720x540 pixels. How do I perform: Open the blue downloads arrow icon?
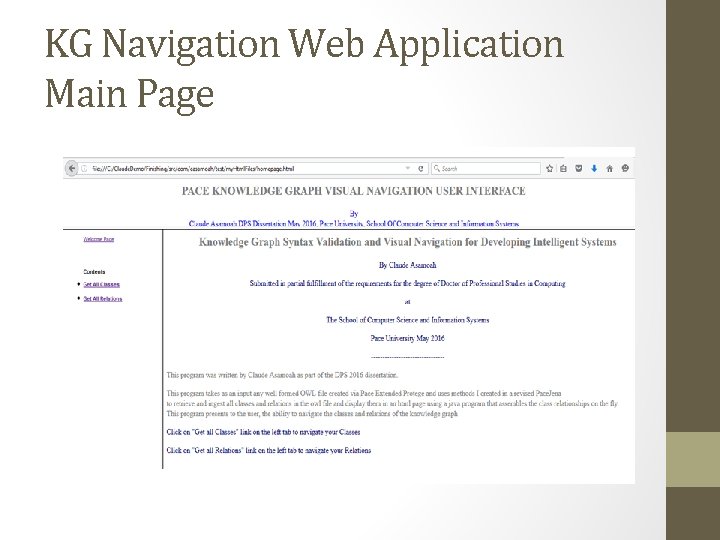[x=594, y=169]
